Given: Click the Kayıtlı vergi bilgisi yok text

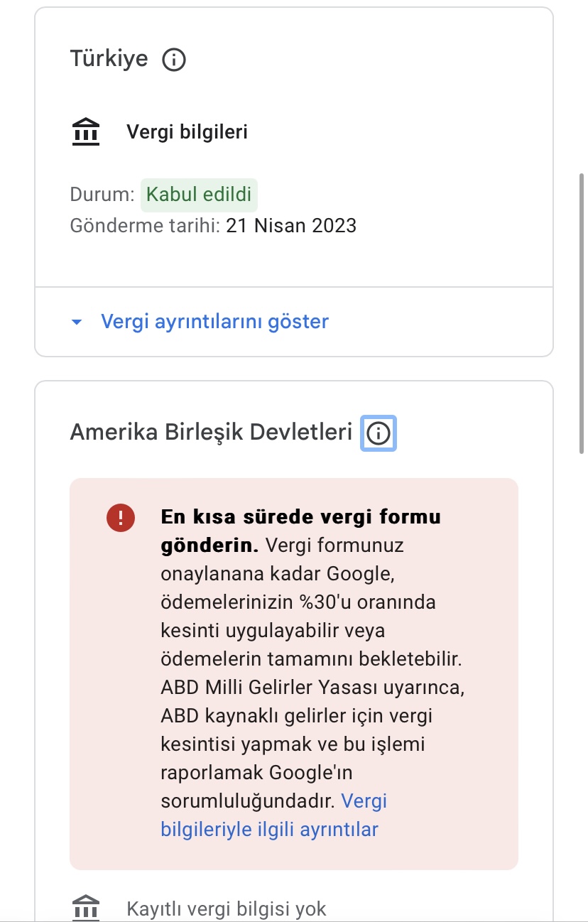Looking at the screenshot, I should pos(227,908).
